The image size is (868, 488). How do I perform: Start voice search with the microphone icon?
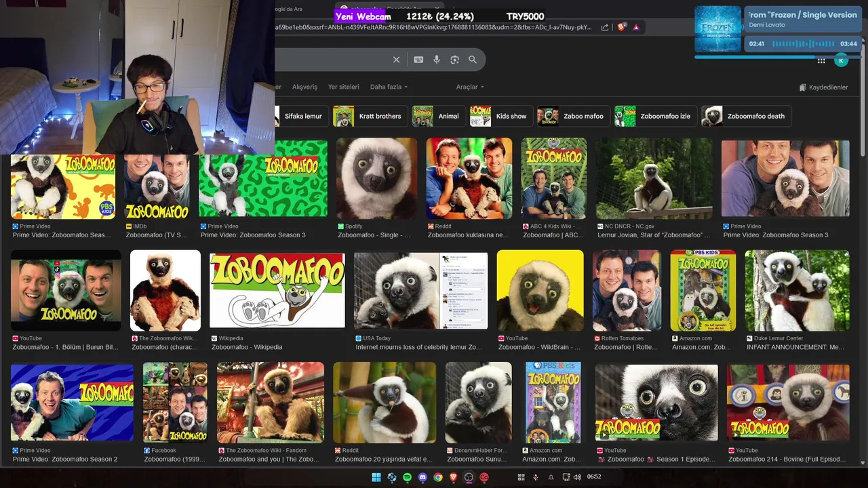437,60
